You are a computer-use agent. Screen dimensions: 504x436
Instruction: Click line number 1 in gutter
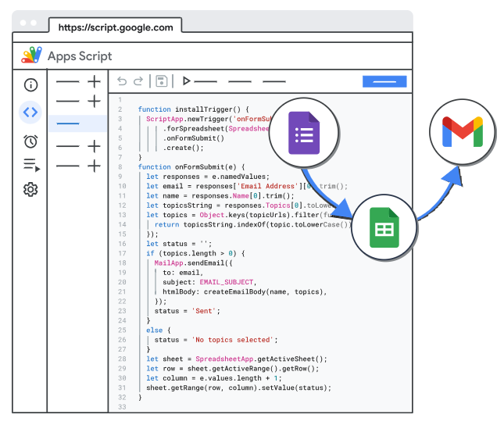click(120, 99)
